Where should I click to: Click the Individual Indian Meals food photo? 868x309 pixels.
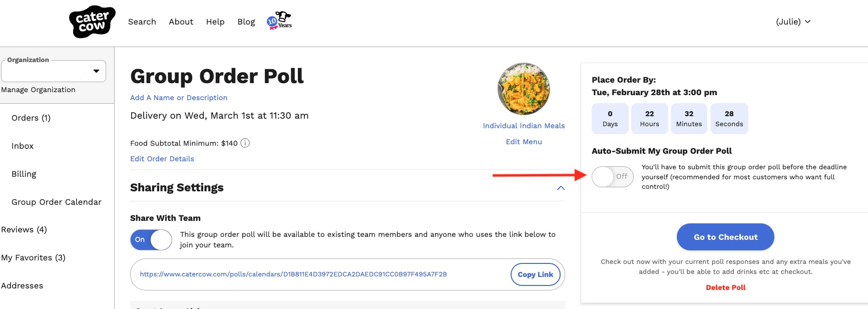(x=524, y=89)
